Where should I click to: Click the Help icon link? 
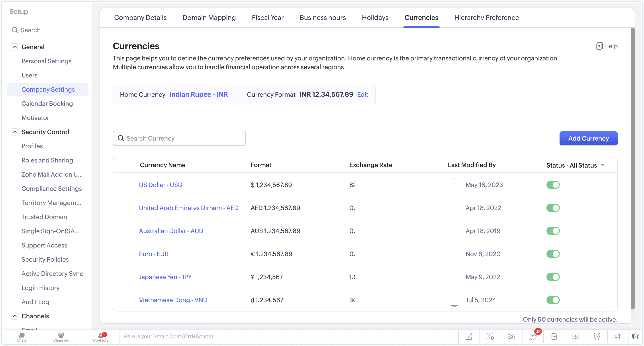pos(607,46)
